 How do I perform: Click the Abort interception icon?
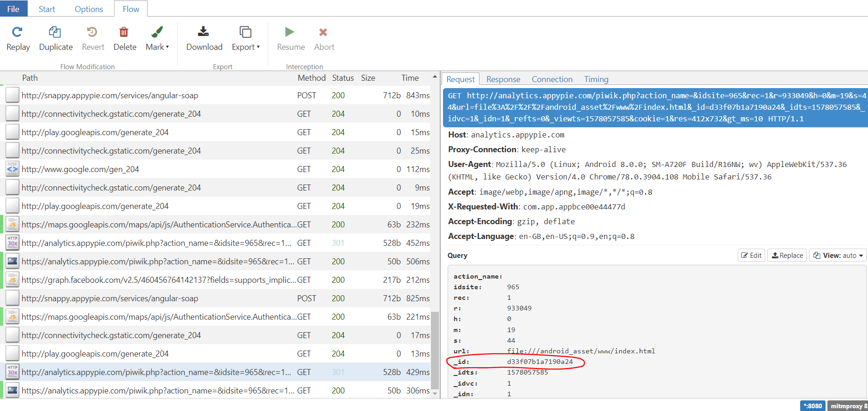point(323,32)
